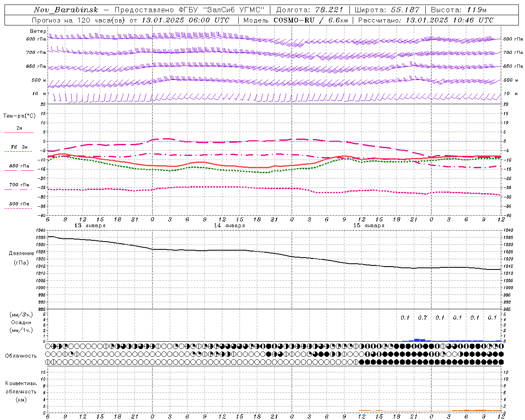Click the '(км)' unit under convective cloudiness
The height and width of the screenshot is (420, 525).
pyautogui.click(x=21, y=399)
